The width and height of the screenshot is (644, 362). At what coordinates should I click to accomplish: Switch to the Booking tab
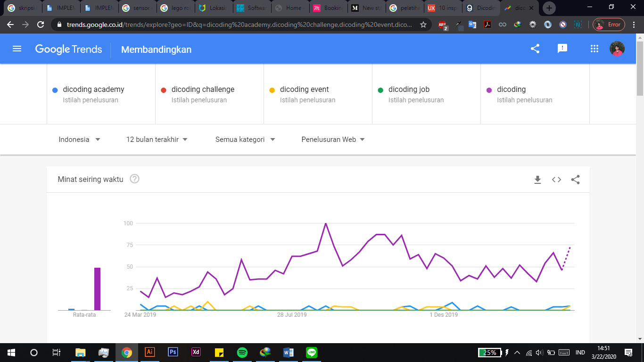pos(328,8)
